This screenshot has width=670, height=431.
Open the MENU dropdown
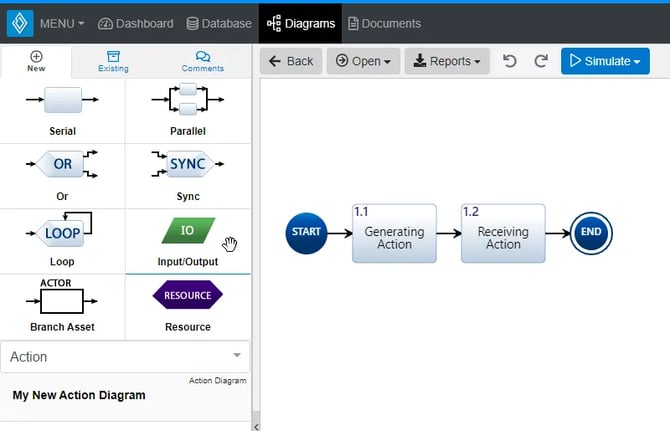click(x=62, y=23)
